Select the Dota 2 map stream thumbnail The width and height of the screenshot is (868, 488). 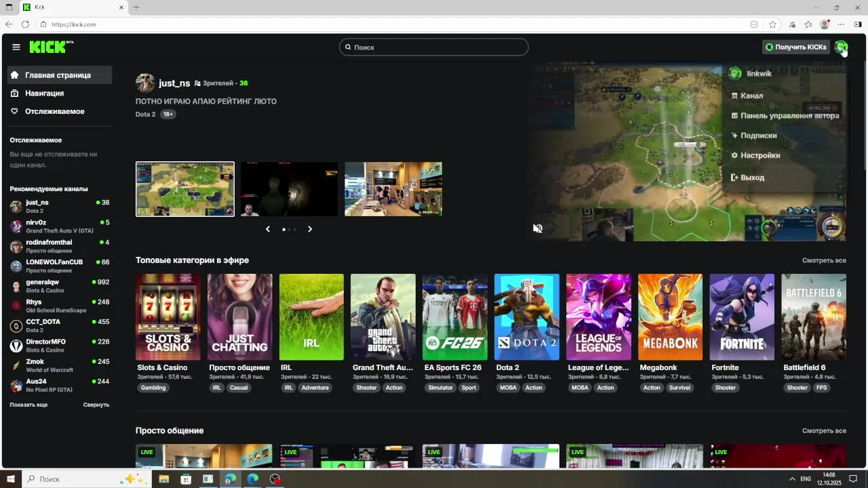(185, 189)
